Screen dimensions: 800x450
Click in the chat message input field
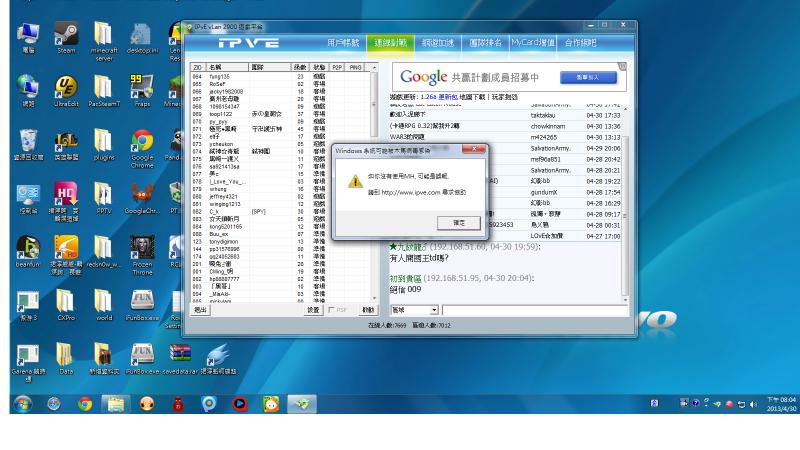[535, 310]
